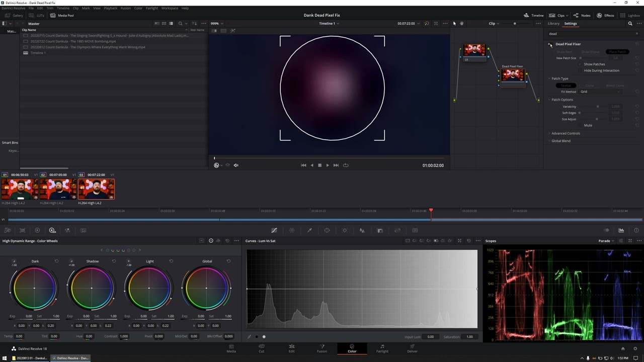Open the Timeline 1 name dropdown

coord(329,24)
